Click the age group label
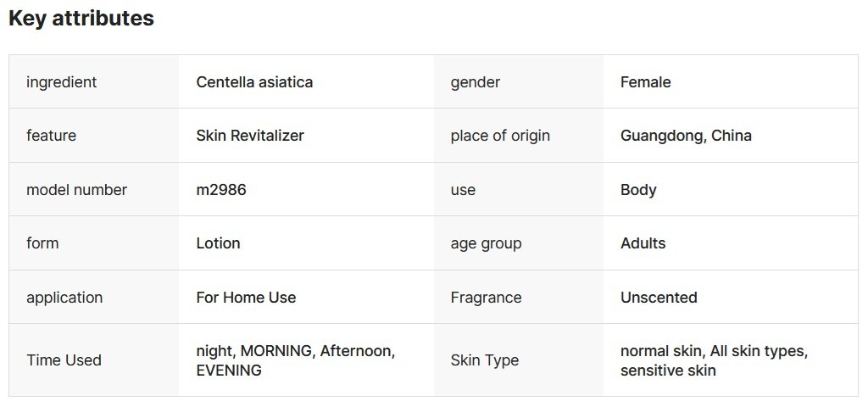Viewport: 868px width, 407px height. (x=486, y=243)
